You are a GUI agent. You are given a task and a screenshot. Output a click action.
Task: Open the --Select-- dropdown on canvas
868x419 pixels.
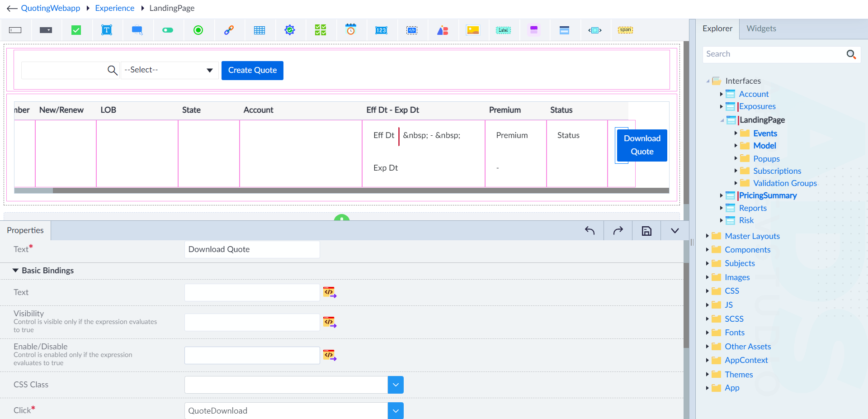tap(170, 70)
